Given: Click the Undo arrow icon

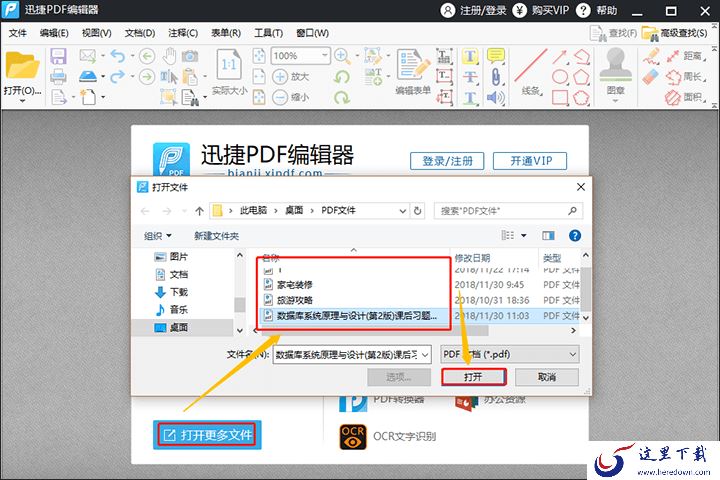Looking at the screenshot, I should (118, 56).
